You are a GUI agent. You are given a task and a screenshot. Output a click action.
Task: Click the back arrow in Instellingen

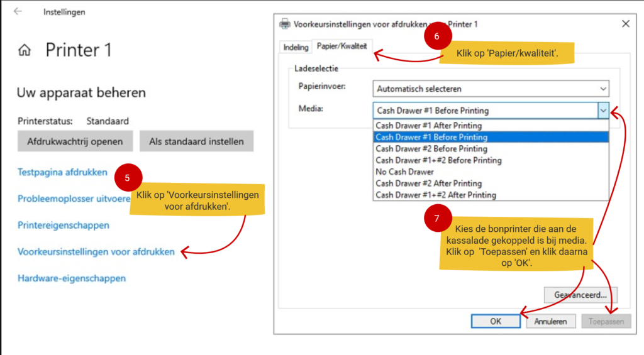[18, 12]
